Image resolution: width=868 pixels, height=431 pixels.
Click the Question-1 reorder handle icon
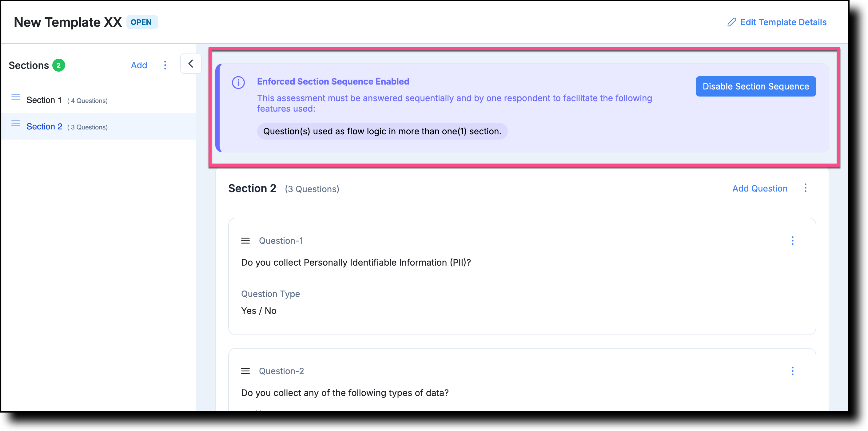click(245, 241)
